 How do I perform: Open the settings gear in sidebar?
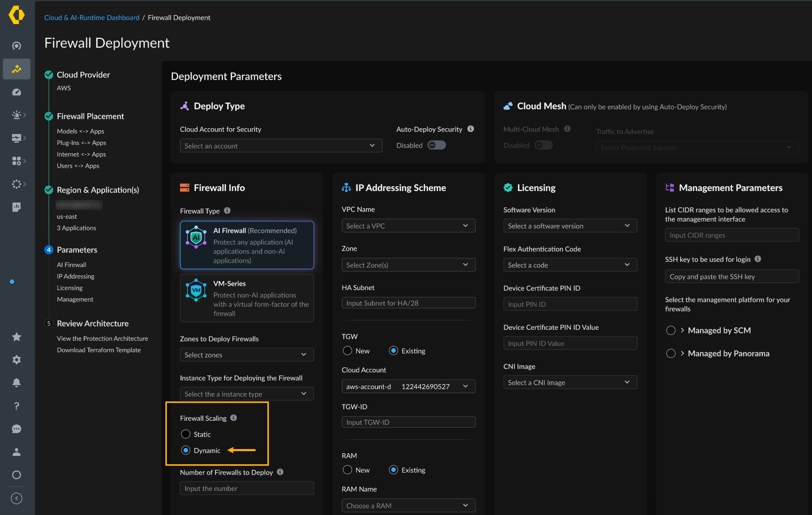coord(17,360)
